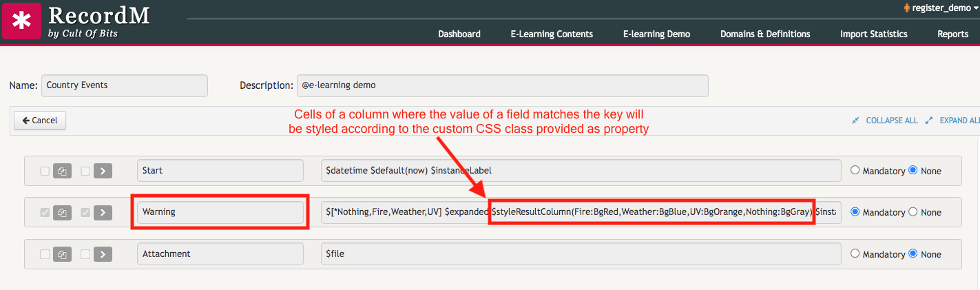Screen dimensions: 980x290
Task: Select None for the Warning field
Action: (x=913, y=212)
